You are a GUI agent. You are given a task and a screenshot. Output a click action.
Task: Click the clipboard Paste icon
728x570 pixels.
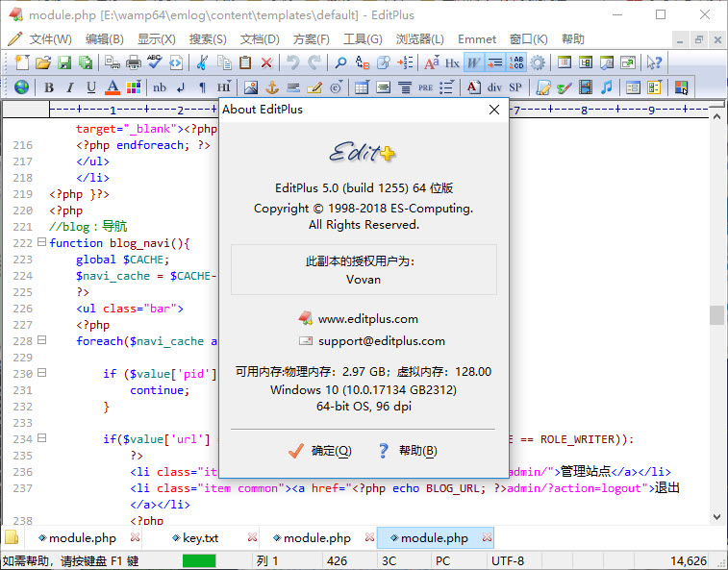tap(245, 62)
